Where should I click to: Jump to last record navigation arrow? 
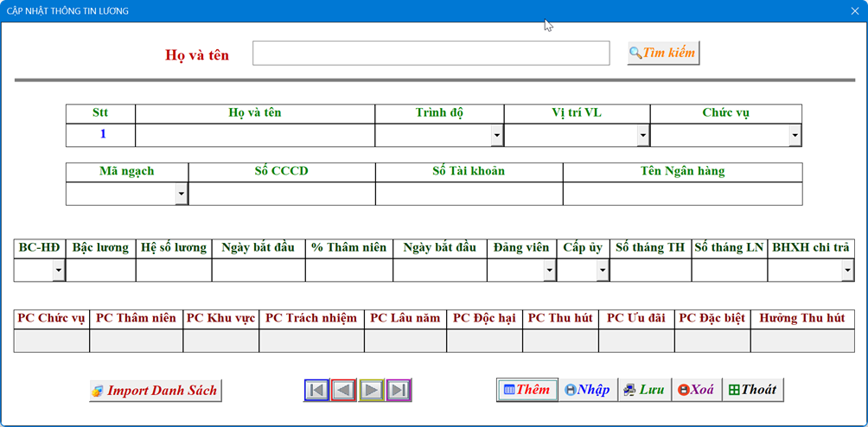[399, 390]
